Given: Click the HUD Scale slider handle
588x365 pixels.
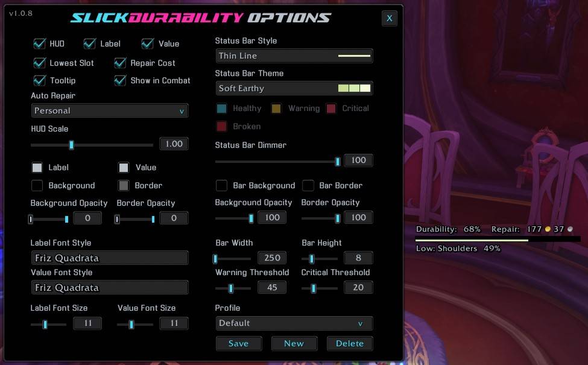Looking at the screenshot, I should tap(71, 145).
